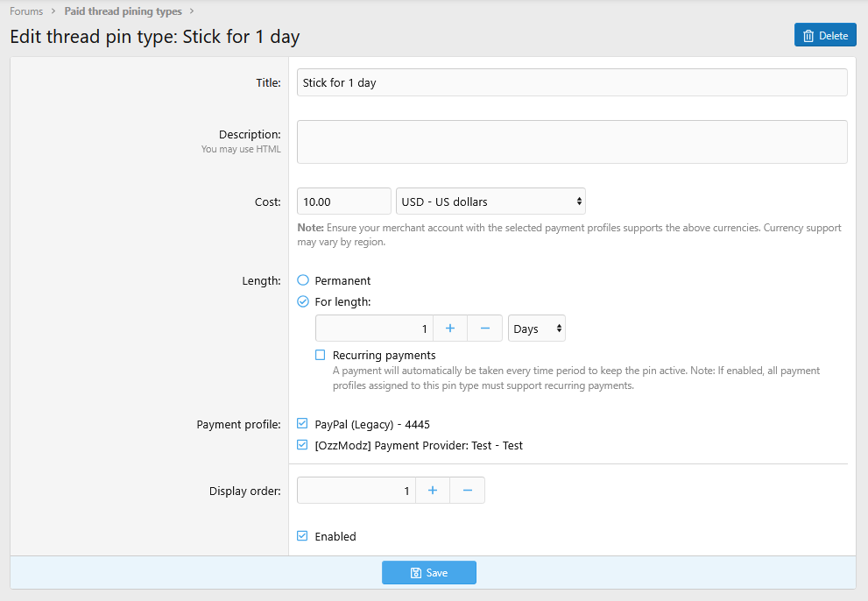Select the Permanent length option
868x601 pixels.
pyautogui.click(x=303, y=280)
